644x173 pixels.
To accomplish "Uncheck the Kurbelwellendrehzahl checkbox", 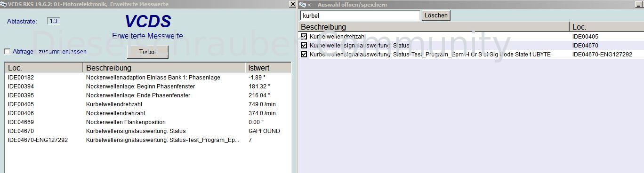I will click(304, 36).
